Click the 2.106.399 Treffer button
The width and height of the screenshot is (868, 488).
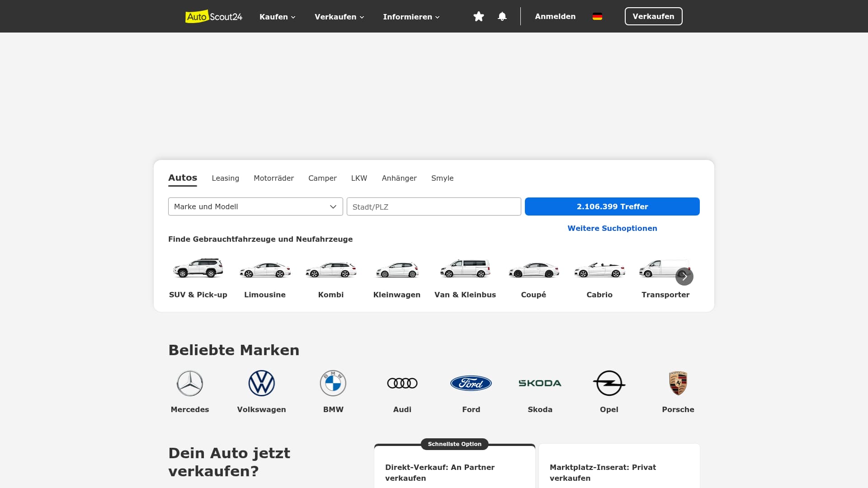pos(612,206)
